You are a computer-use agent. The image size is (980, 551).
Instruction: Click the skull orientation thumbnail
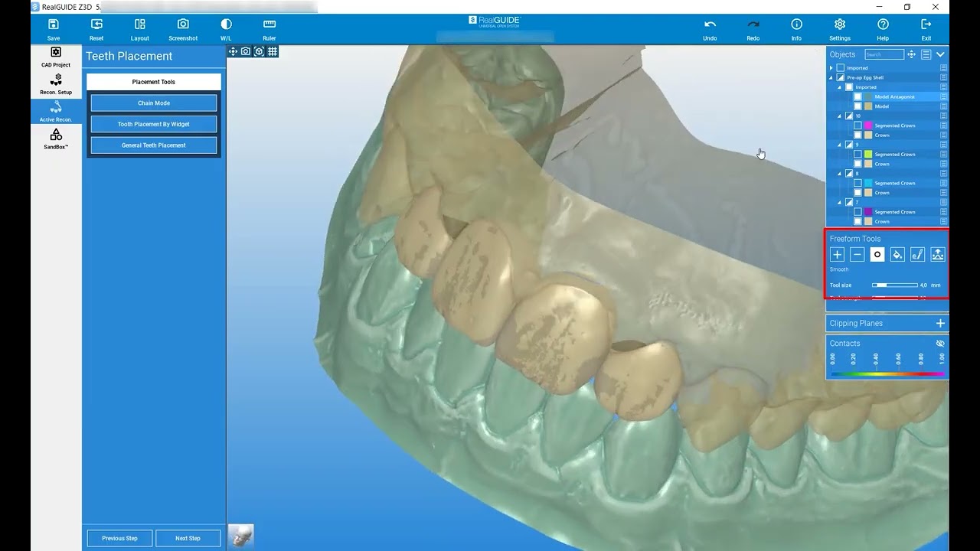tap(241, 536)
